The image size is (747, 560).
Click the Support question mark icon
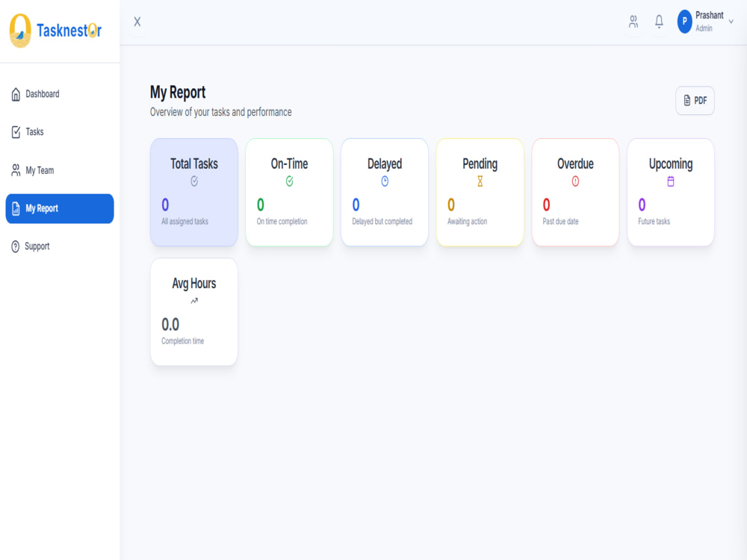point(15,246)
